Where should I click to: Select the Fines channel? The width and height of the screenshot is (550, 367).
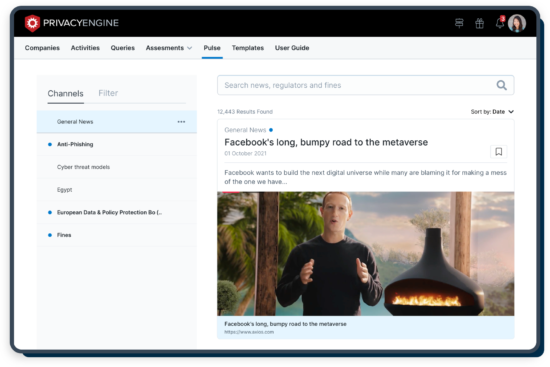[x=117, y=235]
